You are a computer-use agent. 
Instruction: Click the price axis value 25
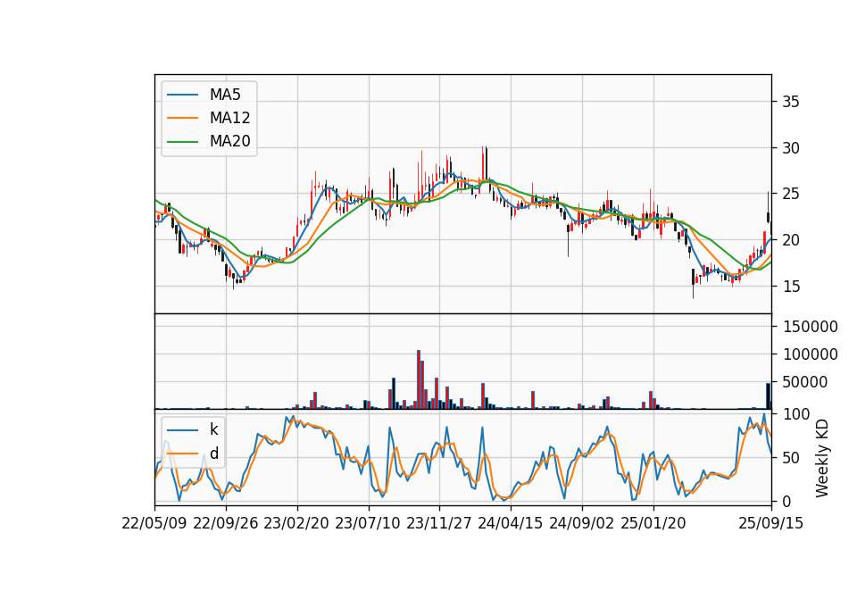[x=791, y=194]
